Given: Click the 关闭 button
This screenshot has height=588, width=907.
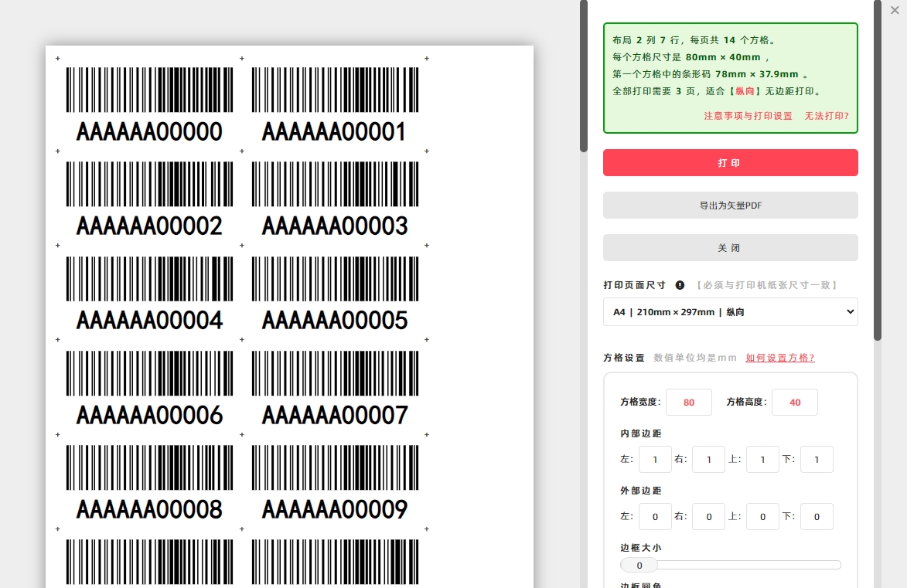Looking at the screenshot, I should pyautogui.click(x=730, y=247).
